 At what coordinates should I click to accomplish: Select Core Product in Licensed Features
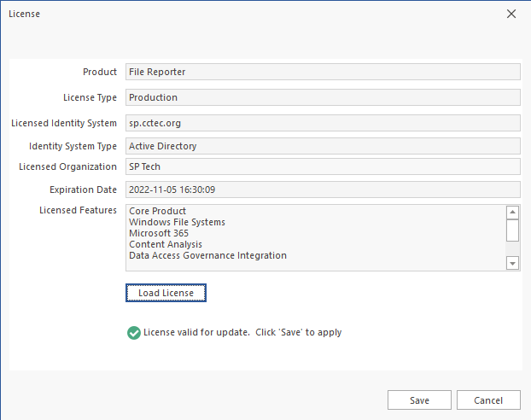(158, 211)
